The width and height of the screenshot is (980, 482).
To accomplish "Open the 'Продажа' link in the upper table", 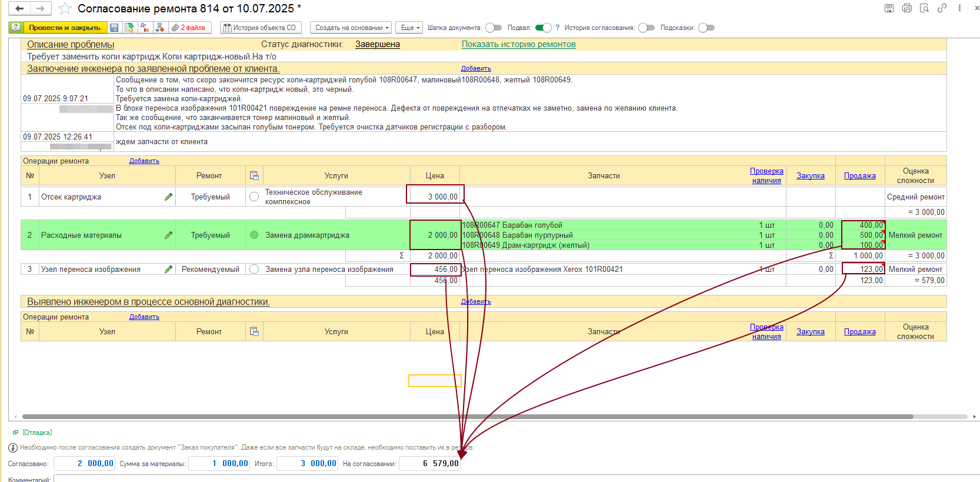I will click(860, 175).
